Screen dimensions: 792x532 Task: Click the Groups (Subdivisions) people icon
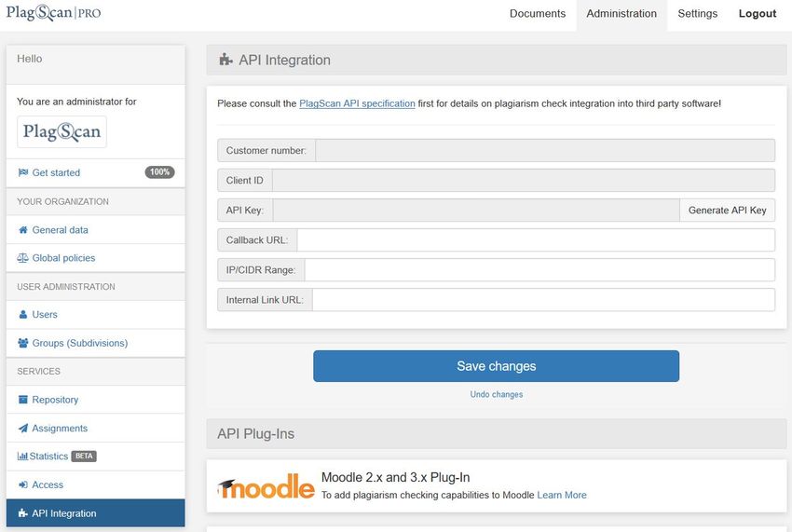(22, 343)
